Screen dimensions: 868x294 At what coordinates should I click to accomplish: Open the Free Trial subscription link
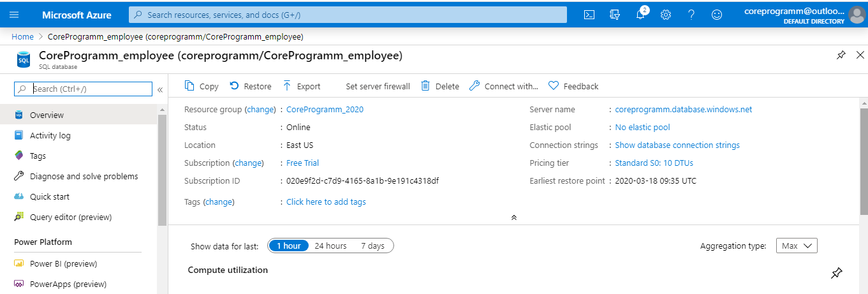302,163
